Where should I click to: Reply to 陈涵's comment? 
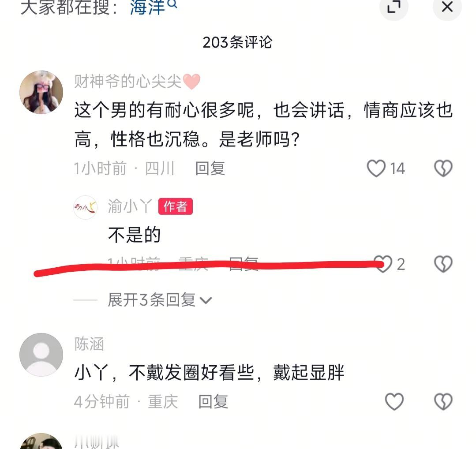pyautogui.click(x=213, y=402)
